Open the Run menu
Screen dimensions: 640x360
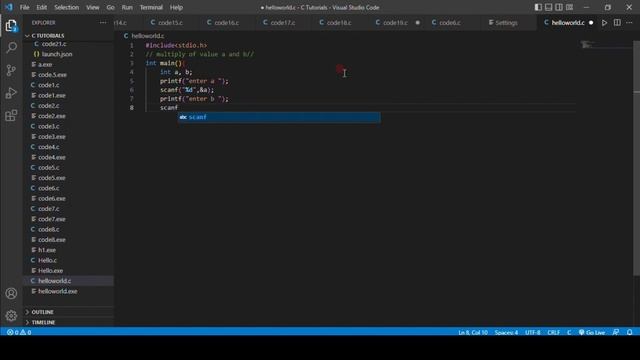click(x=127, y=7)
